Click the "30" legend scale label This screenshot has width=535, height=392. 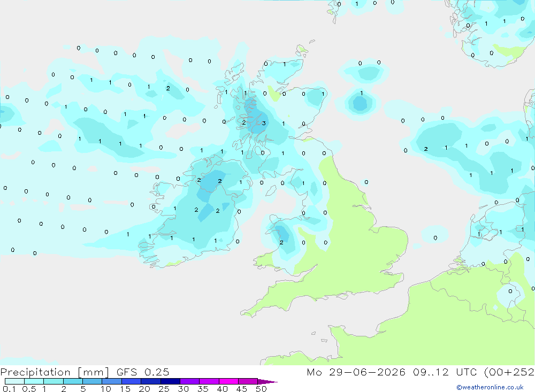(183, 389)
